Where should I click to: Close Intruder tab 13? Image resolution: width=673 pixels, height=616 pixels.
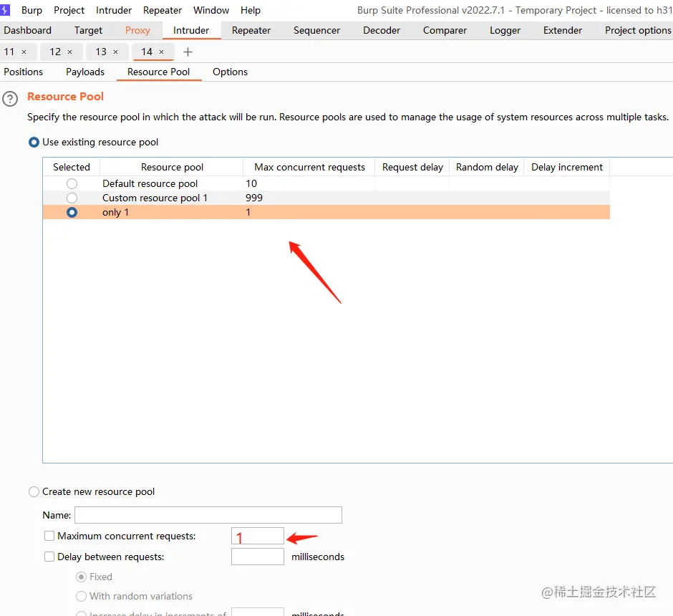[115, 52]
